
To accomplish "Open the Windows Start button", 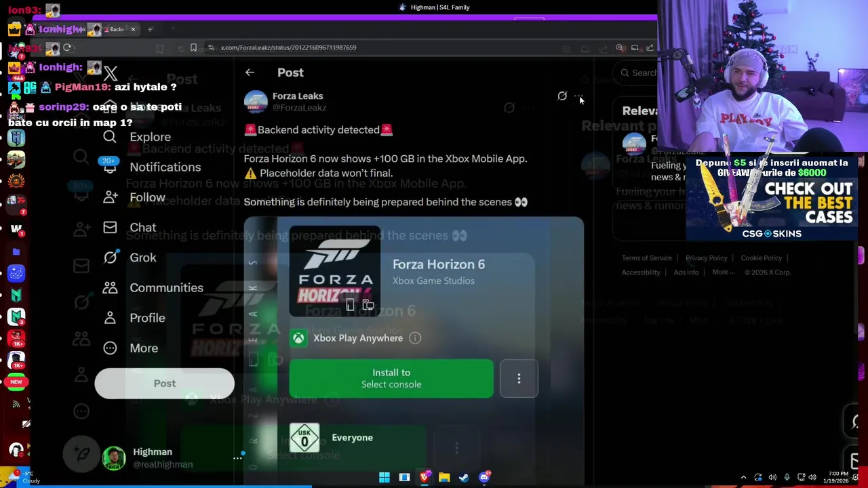I will (384, 477).
